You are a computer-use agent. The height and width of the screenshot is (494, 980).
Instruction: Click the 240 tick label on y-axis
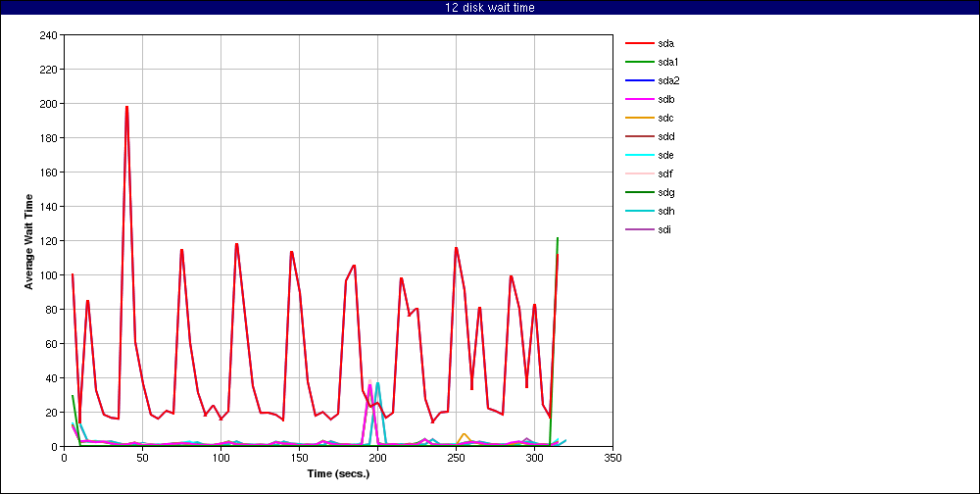click(47, 35)
